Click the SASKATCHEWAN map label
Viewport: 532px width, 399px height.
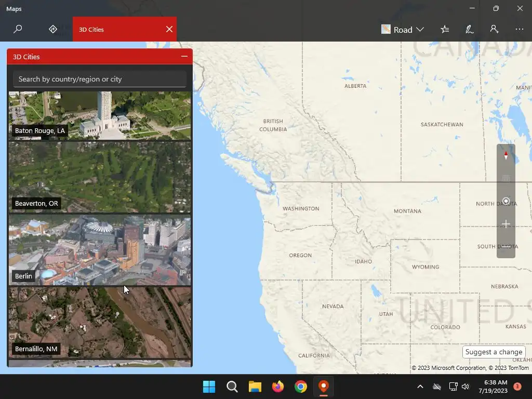click(442, 125)
